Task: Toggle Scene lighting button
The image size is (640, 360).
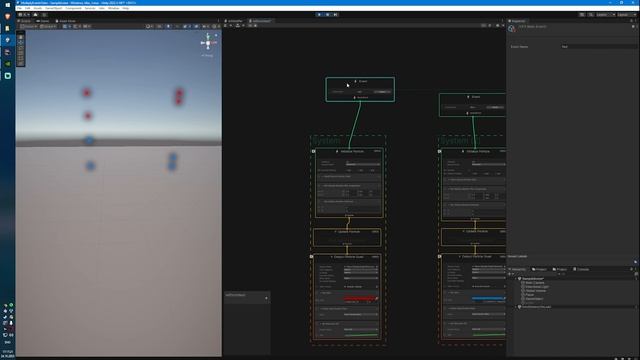Action: click(x=168, y=27)
